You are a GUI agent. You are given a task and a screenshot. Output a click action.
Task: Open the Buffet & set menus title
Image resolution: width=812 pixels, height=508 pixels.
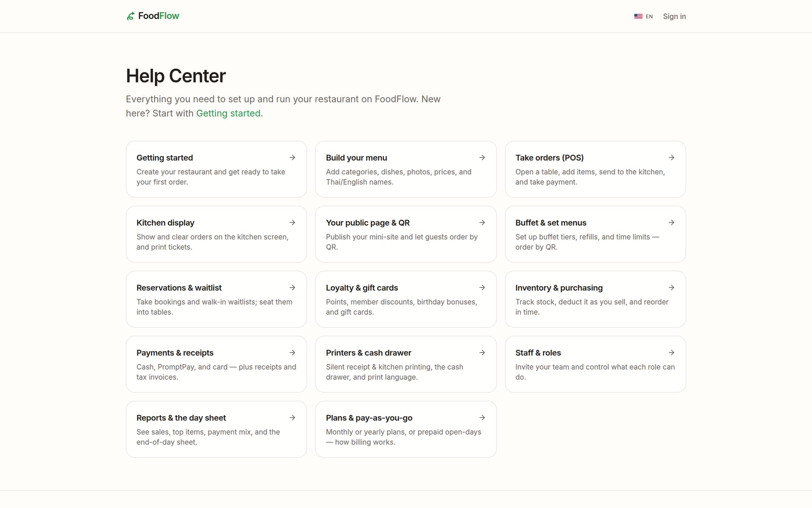tap(551, 223)
